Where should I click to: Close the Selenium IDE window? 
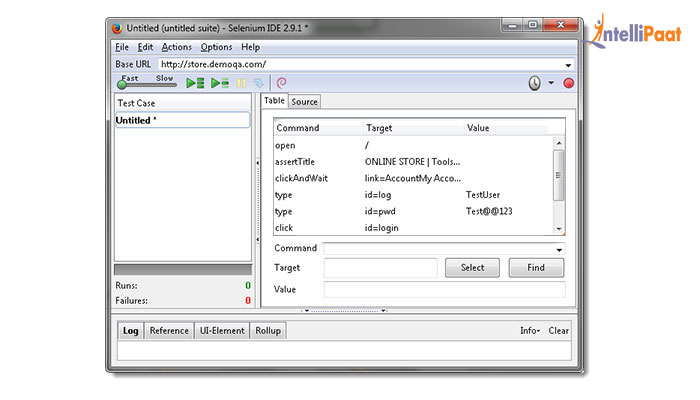click(561, 25)
